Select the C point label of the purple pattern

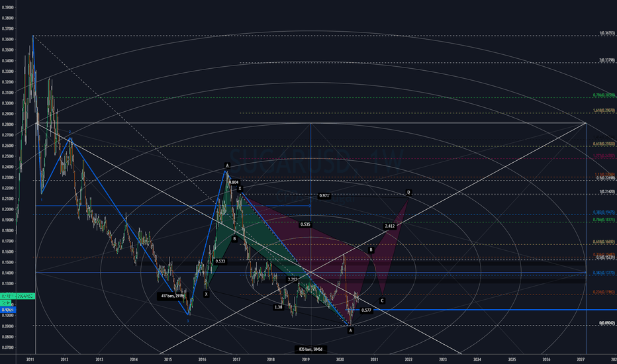(x=382, y=300)
